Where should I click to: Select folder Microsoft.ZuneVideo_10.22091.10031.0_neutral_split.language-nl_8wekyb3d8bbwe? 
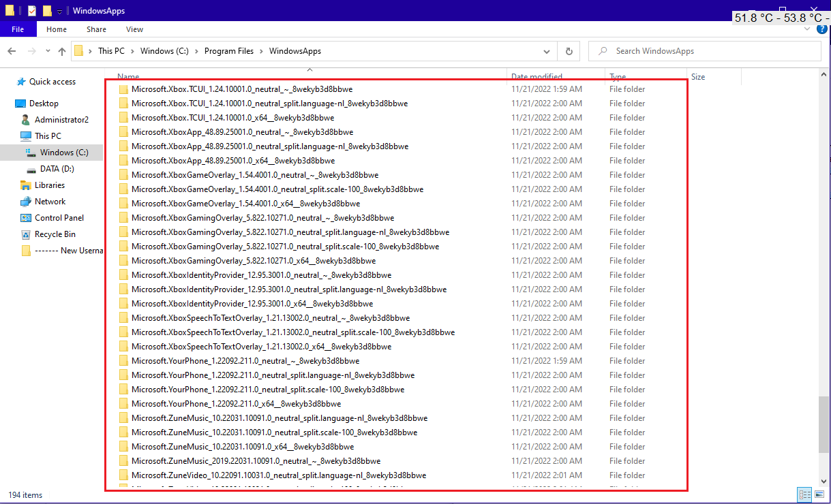pos(279,475)
